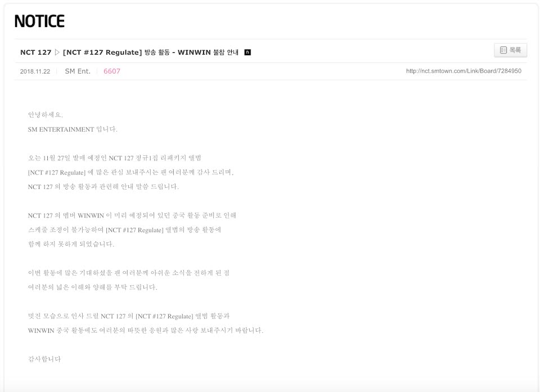Click the line starting 'WINWIN 중국 활동에도'
Image resolution: width=540 pixels, height=392 pixels.
coord(146,331)
